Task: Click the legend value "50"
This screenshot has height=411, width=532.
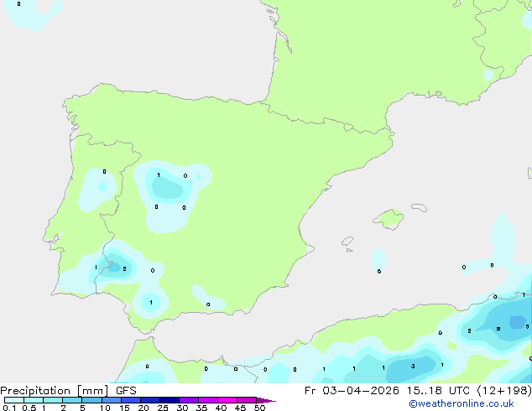Action: [x=259, y=408]
